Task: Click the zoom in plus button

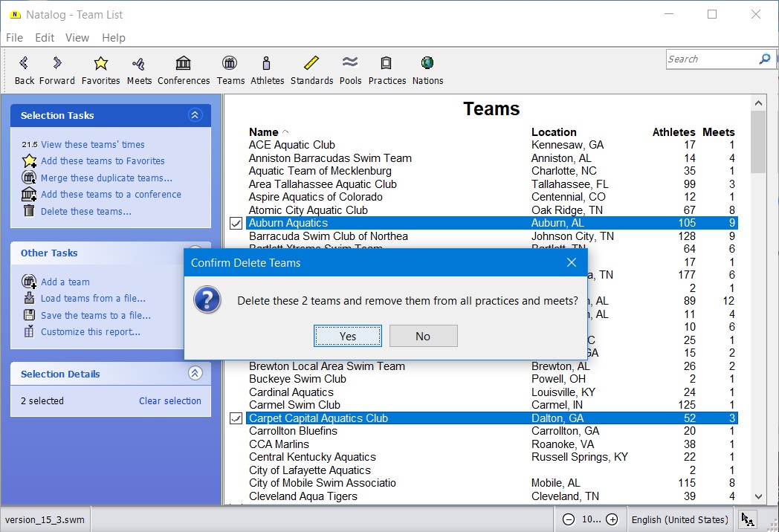Action: (612, 519)
